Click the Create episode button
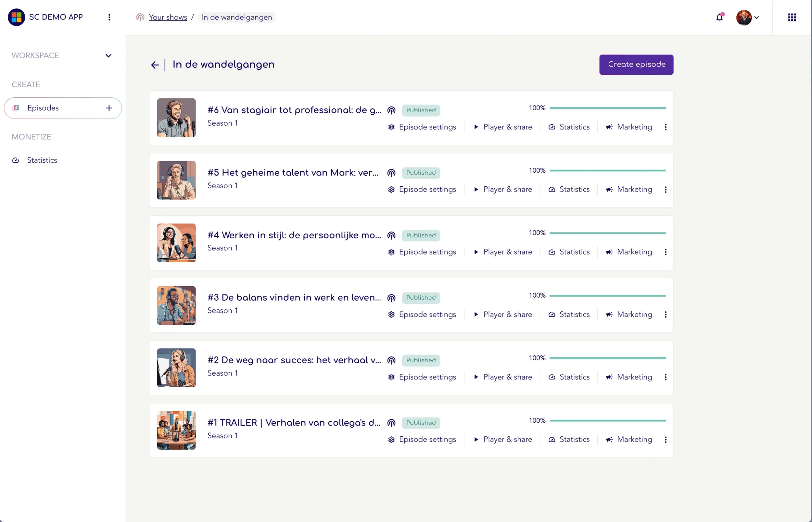The width and height of the screenshot is (812, 522). (x=636, y=64)
